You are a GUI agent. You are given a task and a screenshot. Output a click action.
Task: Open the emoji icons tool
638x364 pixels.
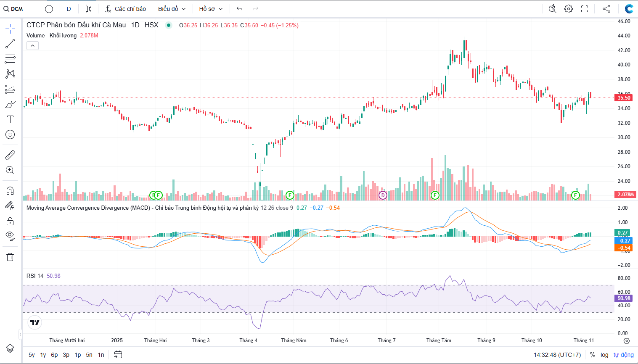(x=10, y=135)
